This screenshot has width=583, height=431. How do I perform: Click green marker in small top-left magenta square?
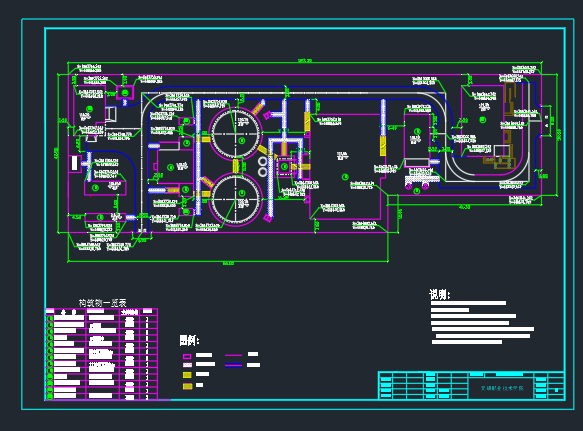tap(125, 92)
